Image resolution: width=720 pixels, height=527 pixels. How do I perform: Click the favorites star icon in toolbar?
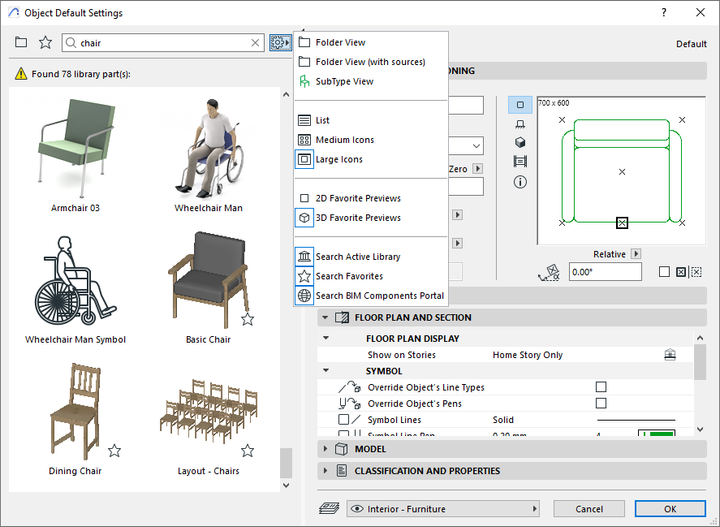click(x=45, y=43)
